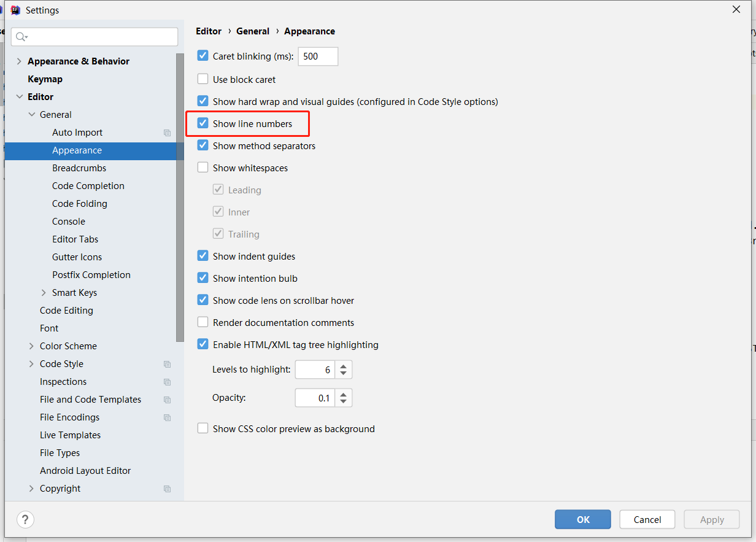Click the Editor breadcrumb at the top
This screenshot has height=542, width=756.
209,31
